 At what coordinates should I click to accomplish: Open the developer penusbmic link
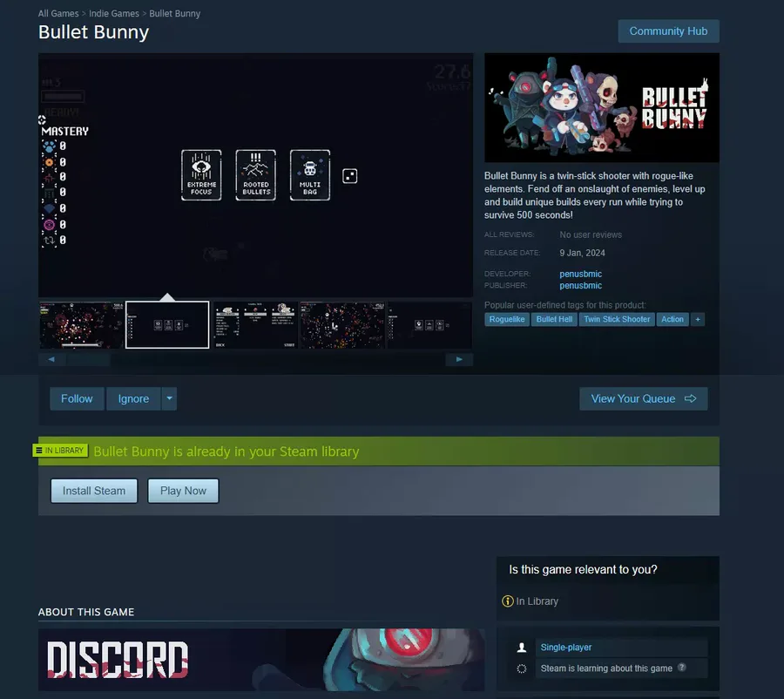(x=580, y=274)
